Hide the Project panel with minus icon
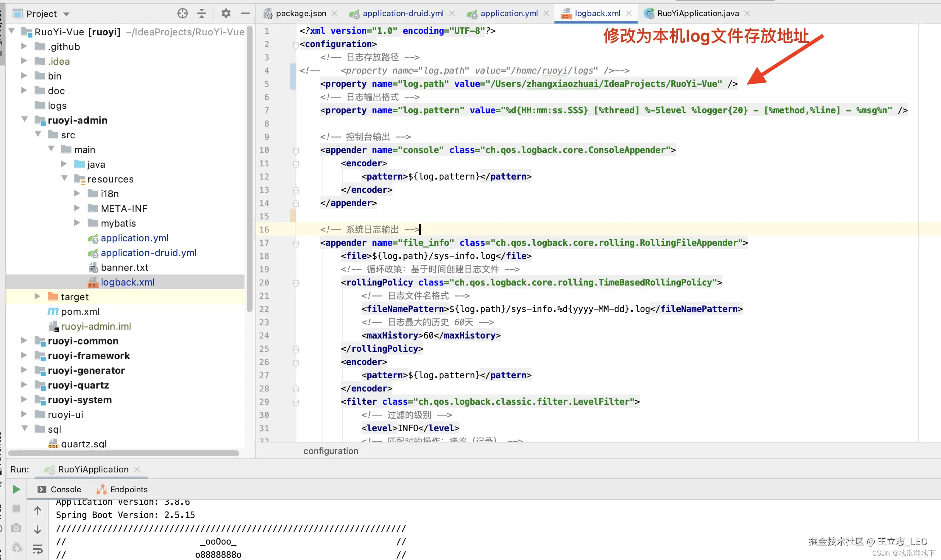 [245, 14]
